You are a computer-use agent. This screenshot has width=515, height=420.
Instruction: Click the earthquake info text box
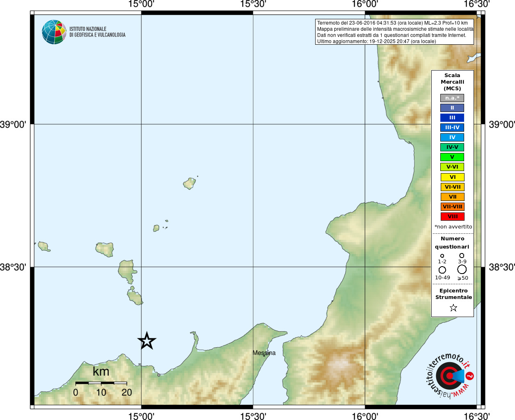[x=394, y=32]
